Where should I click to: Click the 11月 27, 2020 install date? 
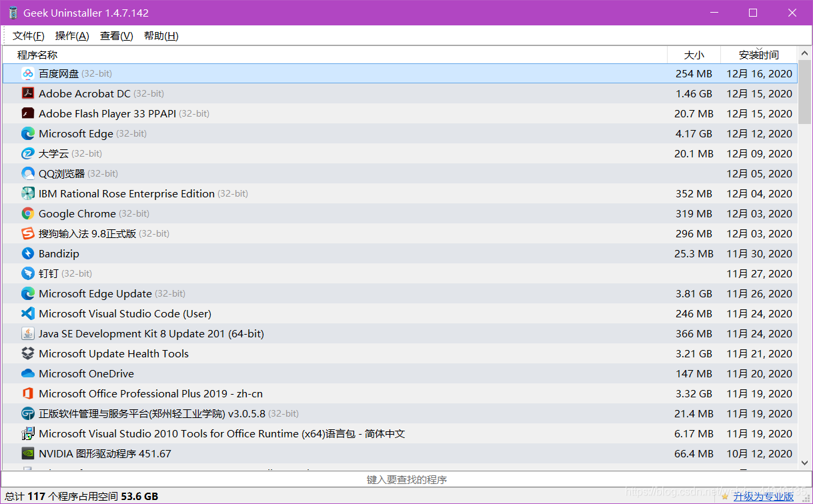pyautogui.click(x=759, y=273)
